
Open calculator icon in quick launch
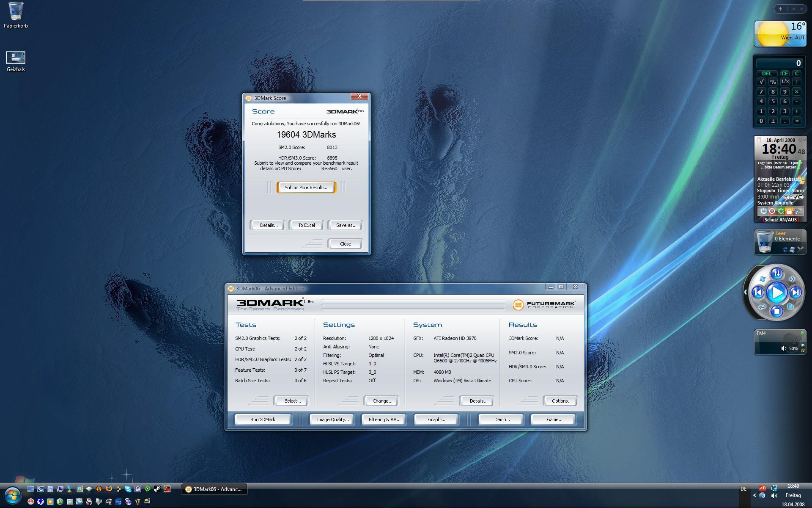70,502
